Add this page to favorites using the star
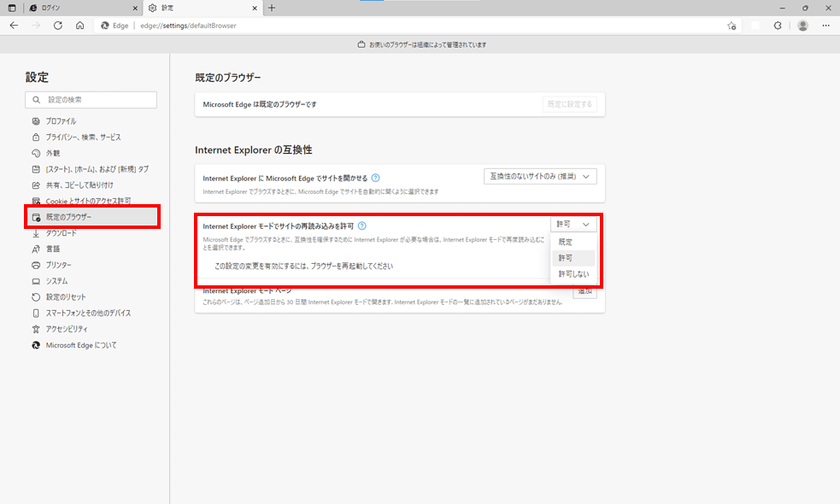Screen dimensions: 840x504 click(x=731, y=26)
